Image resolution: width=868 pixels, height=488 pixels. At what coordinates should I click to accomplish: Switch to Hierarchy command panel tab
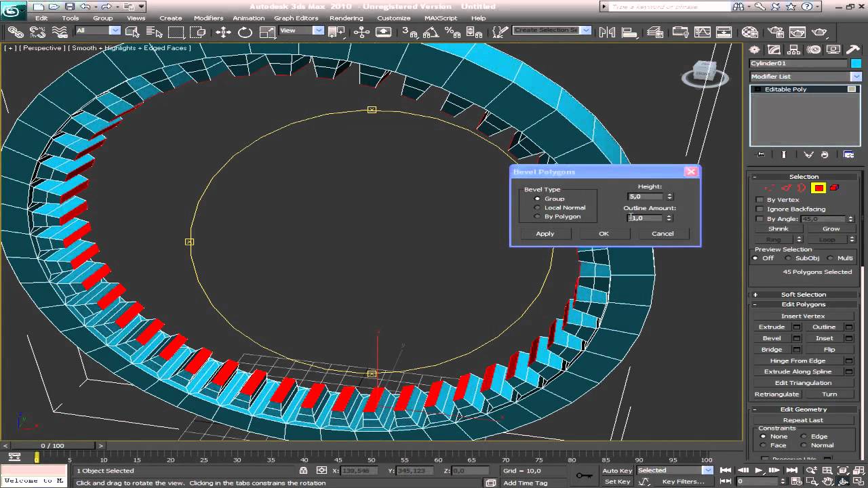[793, 49]
